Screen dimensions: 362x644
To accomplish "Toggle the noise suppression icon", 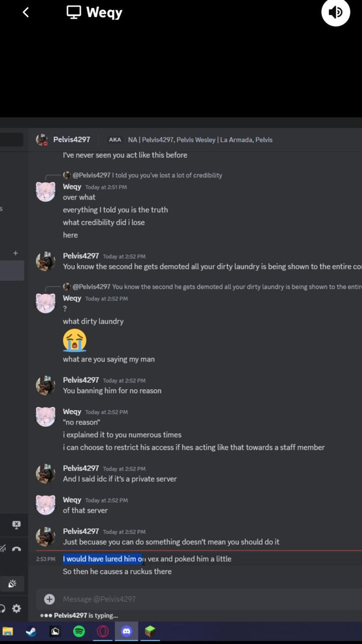I will pyautogui.click(x=2, y=549).
